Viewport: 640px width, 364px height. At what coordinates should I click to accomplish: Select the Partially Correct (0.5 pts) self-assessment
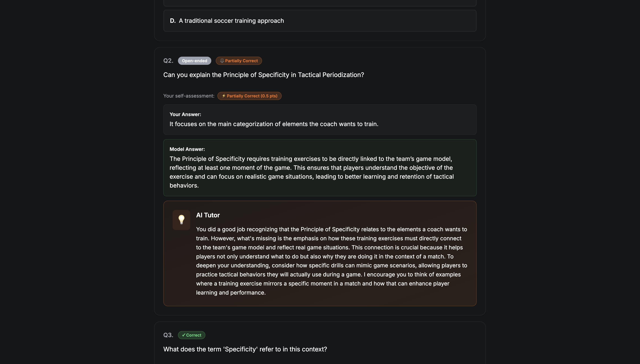point(249,96)
